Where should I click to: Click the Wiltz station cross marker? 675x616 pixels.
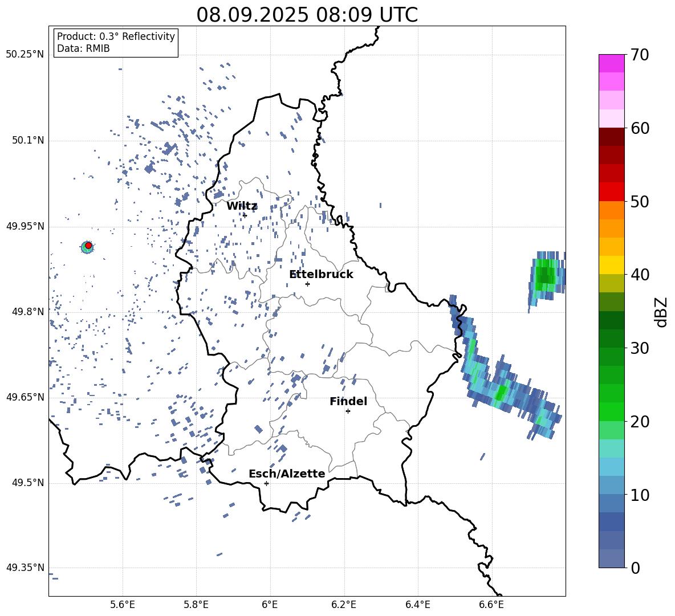click(245, 215)
